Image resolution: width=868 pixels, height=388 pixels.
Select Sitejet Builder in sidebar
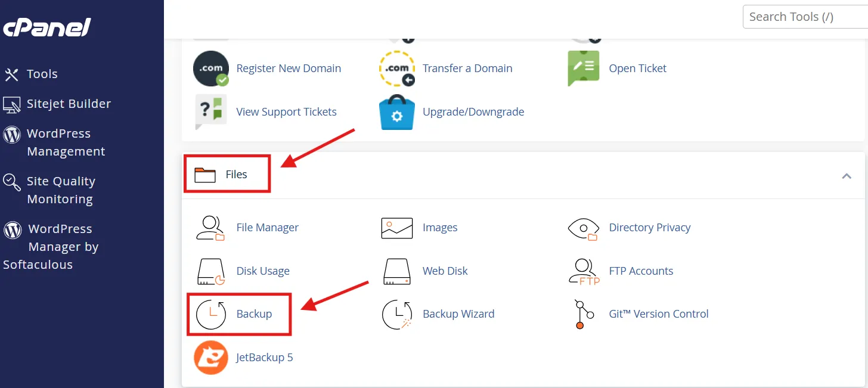(69, 104)
